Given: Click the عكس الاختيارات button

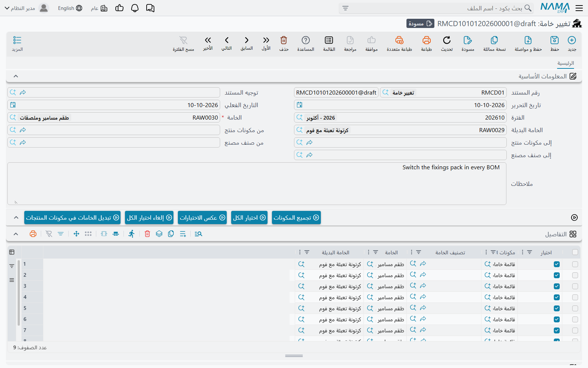Looking at the screenshot, I should [x=202, y=217].
